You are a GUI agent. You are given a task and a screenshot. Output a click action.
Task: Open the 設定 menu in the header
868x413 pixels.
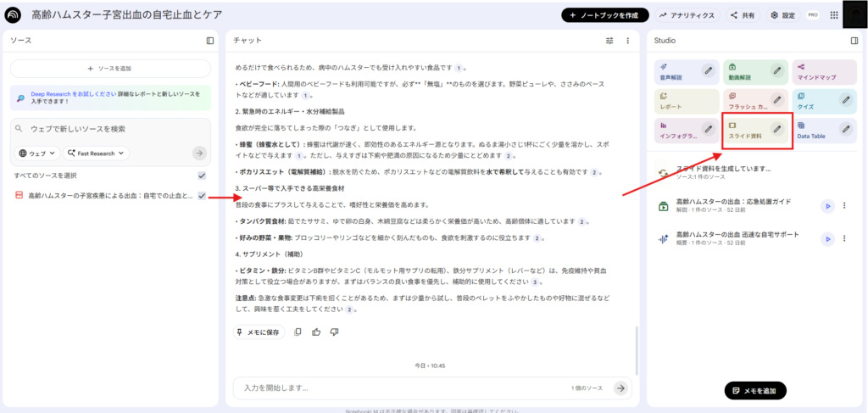783,15
